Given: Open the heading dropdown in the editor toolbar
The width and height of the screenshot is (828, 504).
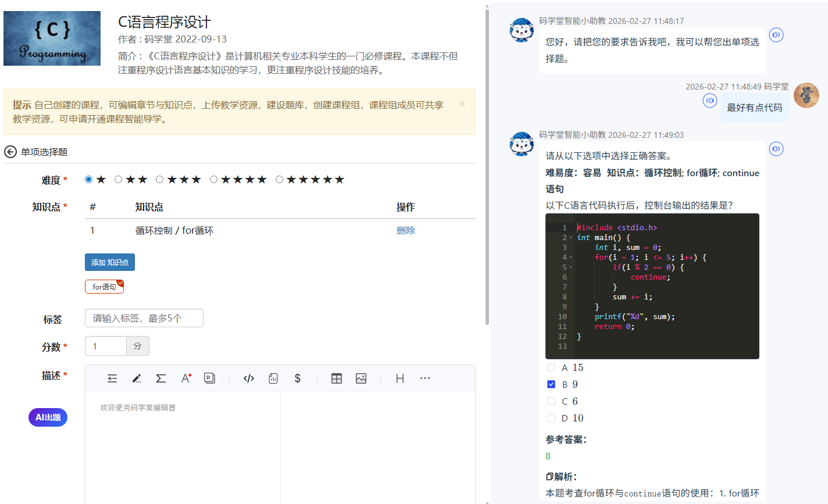Looking at the screenshot, I should click(400, 378).
